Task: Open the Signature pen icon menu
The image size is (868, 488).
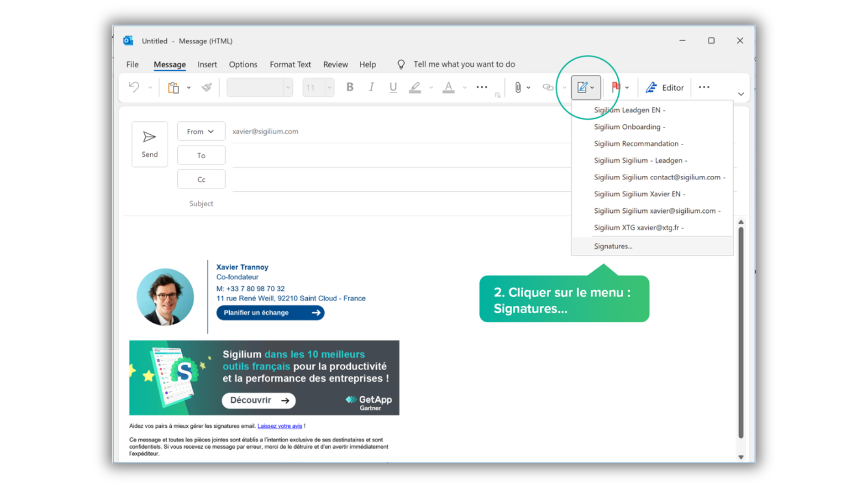Action: pyautogui.click(x=583, y=87)
